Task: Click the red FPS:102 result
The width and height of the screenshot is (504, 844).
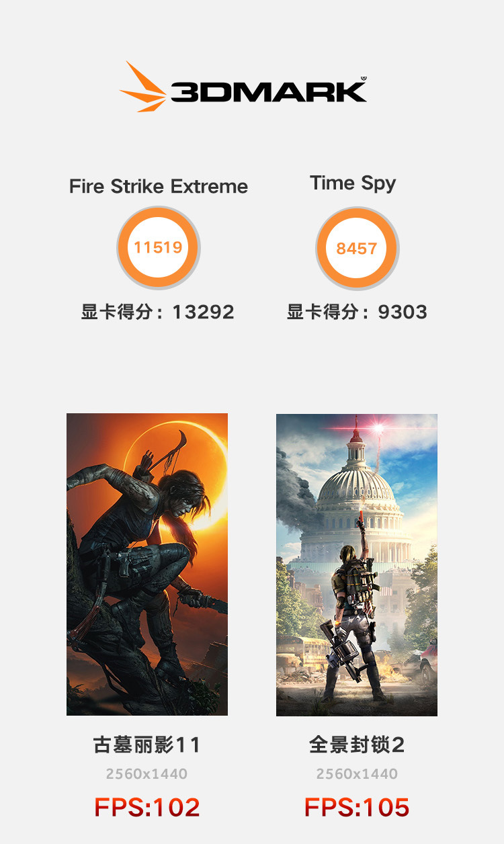Action: tap(147, 807)
